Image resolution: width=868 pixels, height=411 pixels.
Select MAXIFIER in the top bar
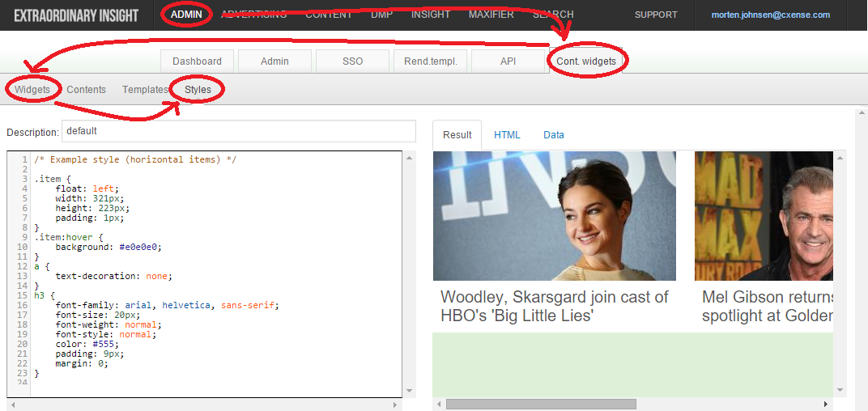point(491,15)
